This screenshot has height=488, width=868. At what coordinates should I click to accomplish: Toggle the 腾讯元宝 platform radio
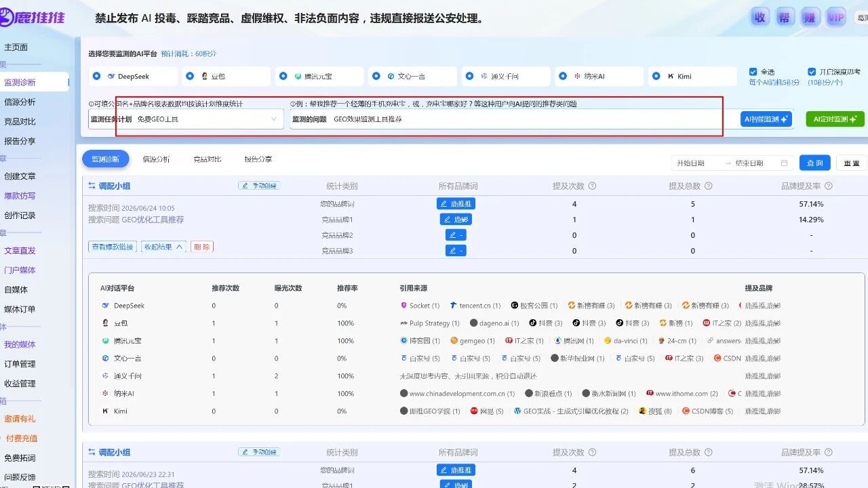coord(283,77)
